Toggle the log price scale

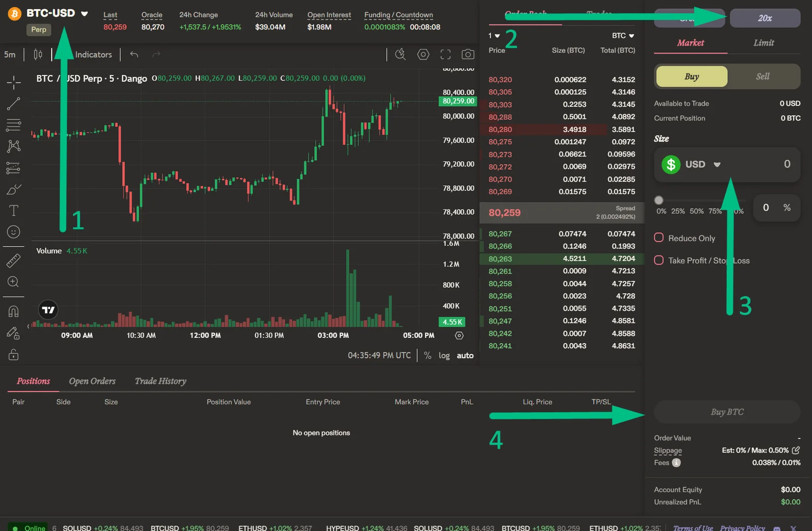(x=444, y=355)
